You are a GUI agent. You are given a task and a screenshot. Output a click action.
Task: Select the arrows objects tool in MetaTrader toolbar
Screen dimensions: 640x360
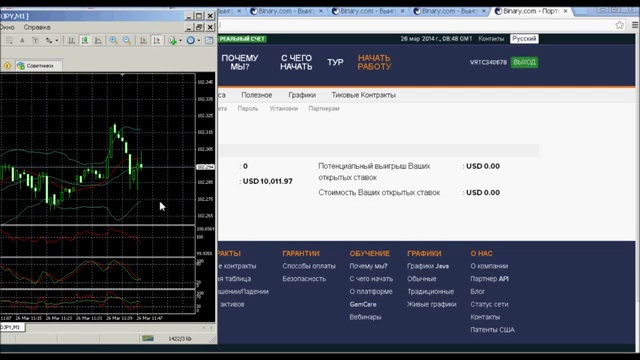pyautogui.click(x=49, y=40)
